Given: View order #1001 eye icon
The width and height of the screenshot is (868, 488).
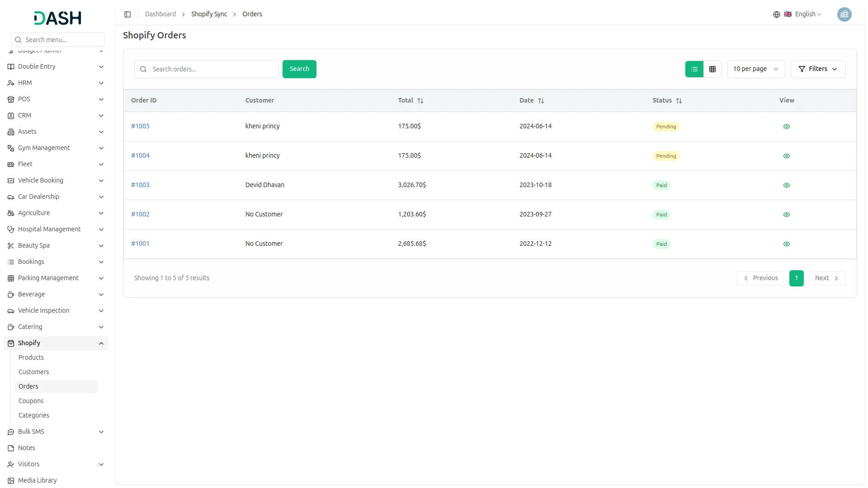Looking at the screenshot, I should point(787,244).
